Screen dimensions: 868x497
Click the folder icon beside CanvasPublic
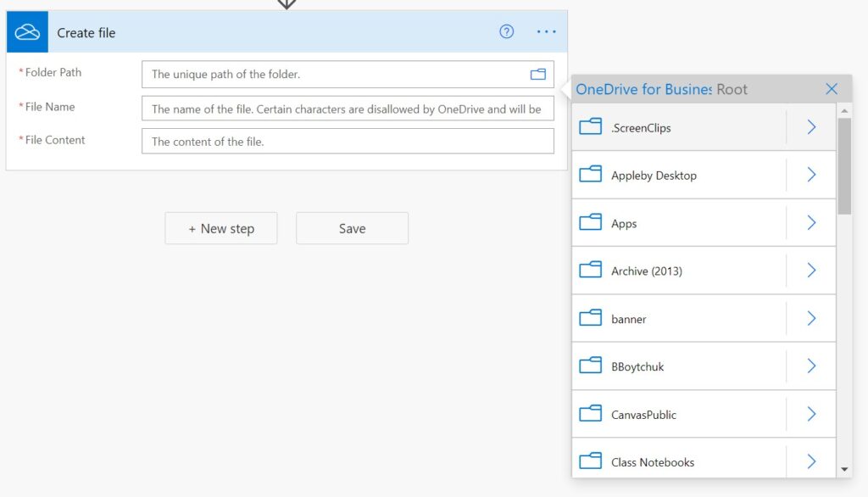(590, 413)
